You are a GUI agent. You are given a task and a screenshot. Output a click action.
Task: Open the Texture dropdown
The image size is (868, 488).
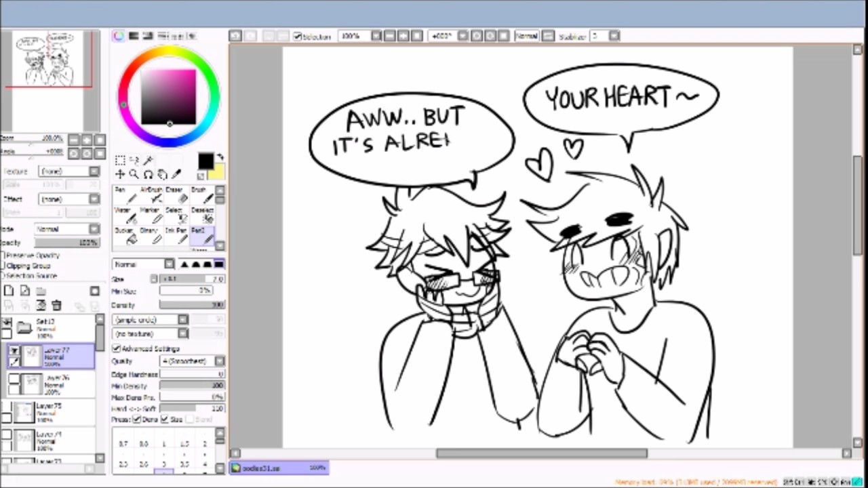pos(70,171)
